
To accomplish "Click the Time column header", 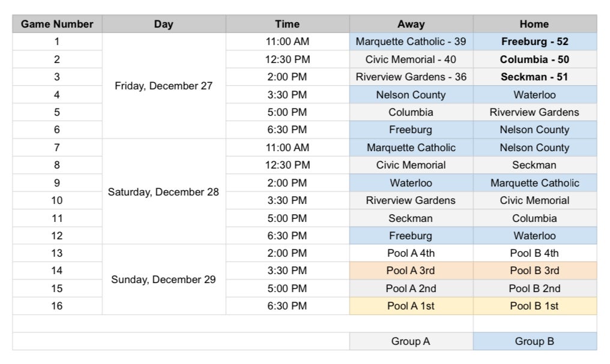I will [287, 24].
